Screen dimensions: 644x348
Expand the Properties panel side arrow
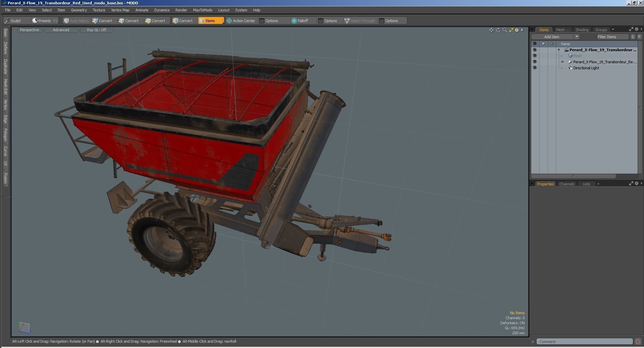coord(641,183)
